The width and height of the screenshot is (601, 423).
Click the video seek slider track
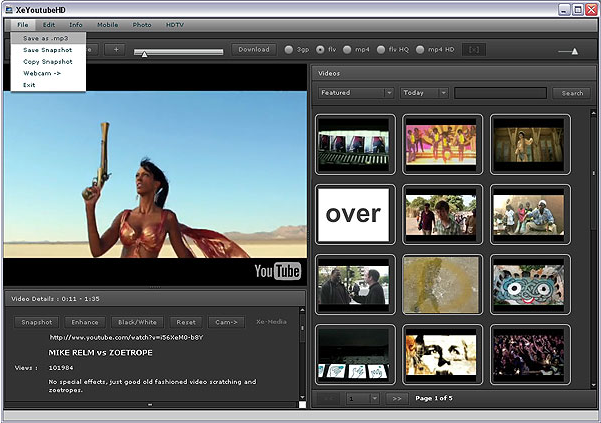[x=179, y=52]
